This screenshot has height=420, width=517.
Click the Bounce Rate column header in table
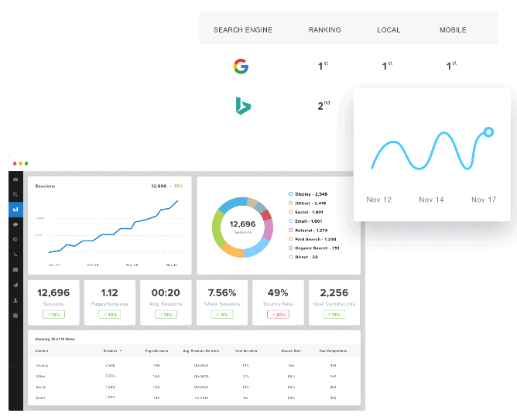291,351
